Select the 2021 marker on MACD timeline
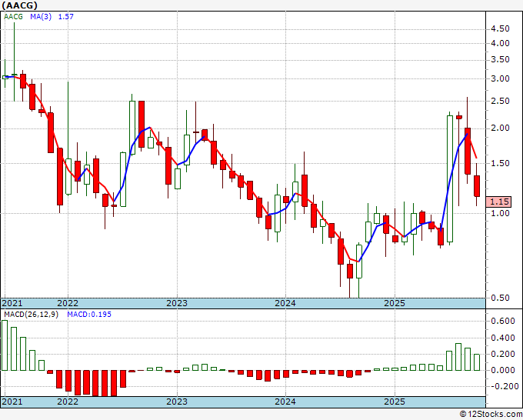This screenshot has width=523, height=420. point(12,402)
